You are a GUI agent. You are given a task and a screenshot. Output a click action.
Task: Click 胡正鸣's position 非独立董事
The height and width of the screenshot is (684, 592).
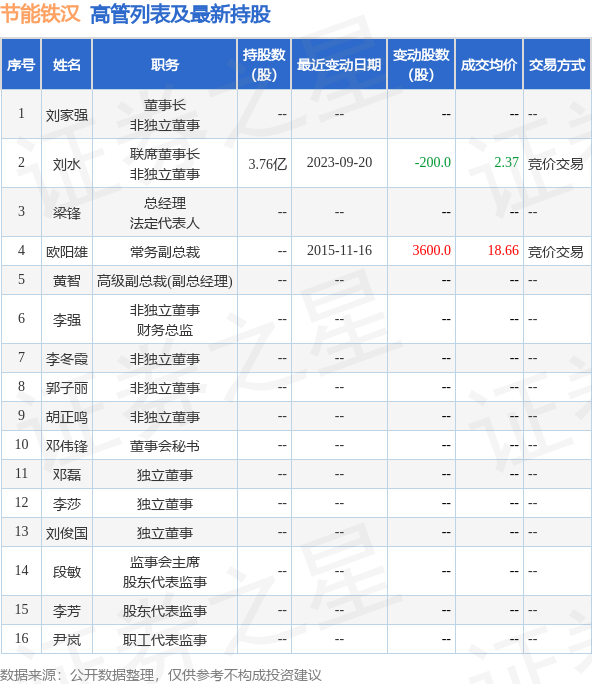tap(164, 417)
